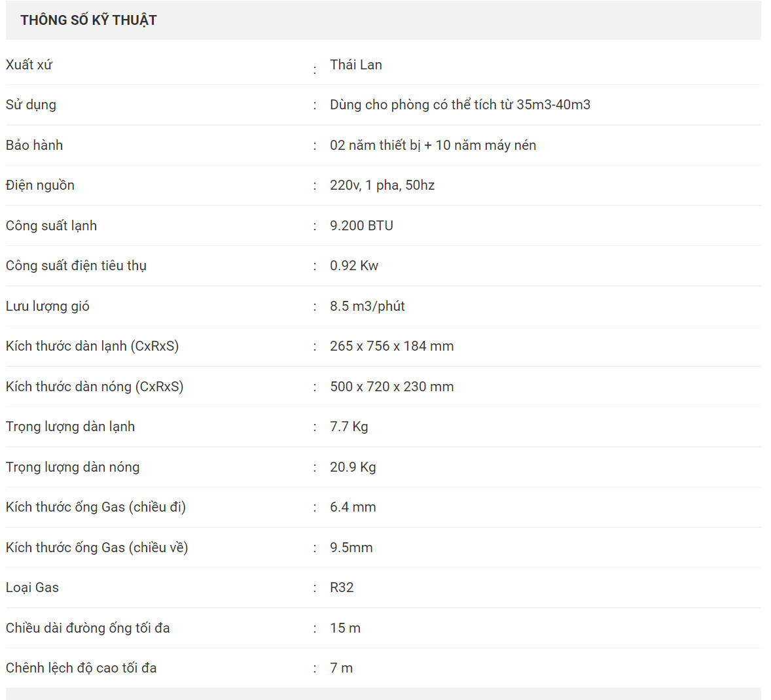
Task: Click the R32 gas type value
Action: pos(342,587)
